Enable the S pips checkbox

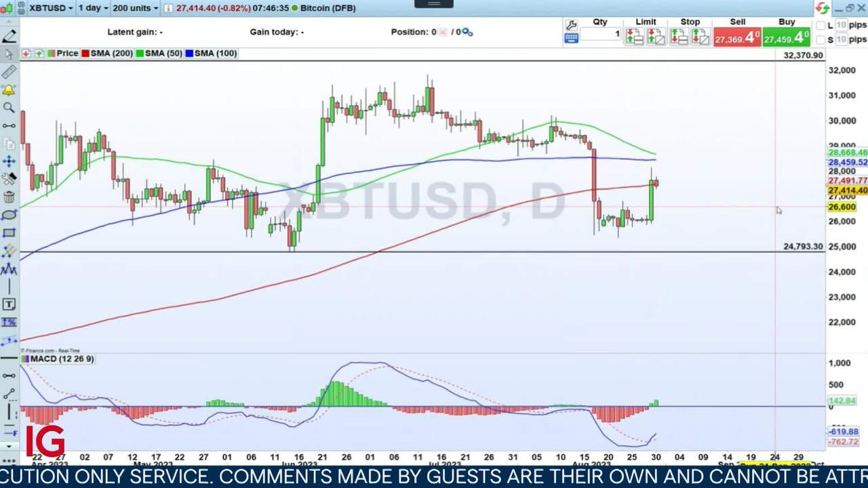click(x=821, y=40)
